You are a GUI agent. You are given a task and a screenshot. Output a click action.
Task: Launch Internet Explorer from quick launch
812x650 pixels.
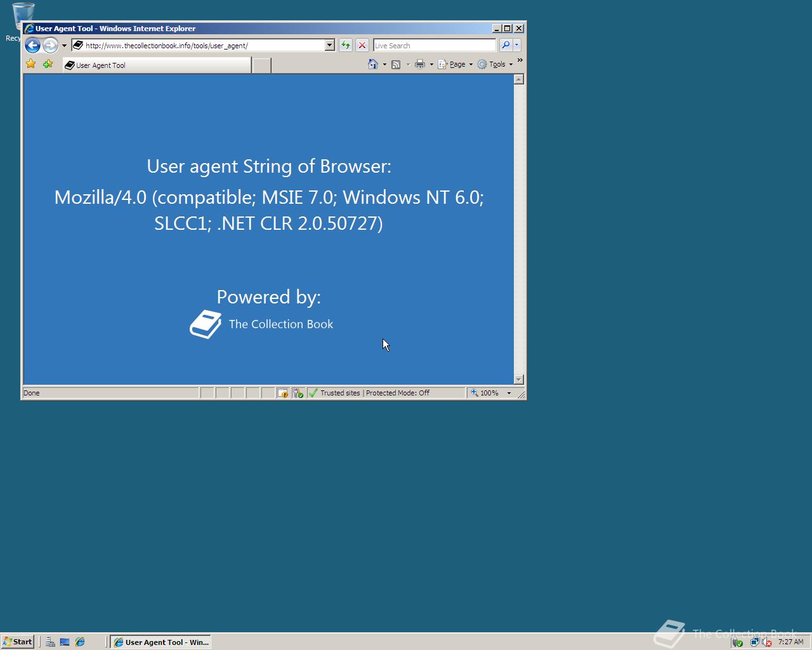pos(80,642)
